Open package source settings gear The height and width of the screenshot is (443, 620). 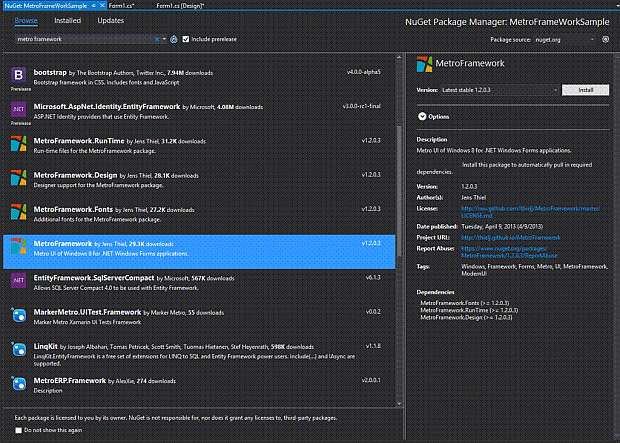coord(607,39)
